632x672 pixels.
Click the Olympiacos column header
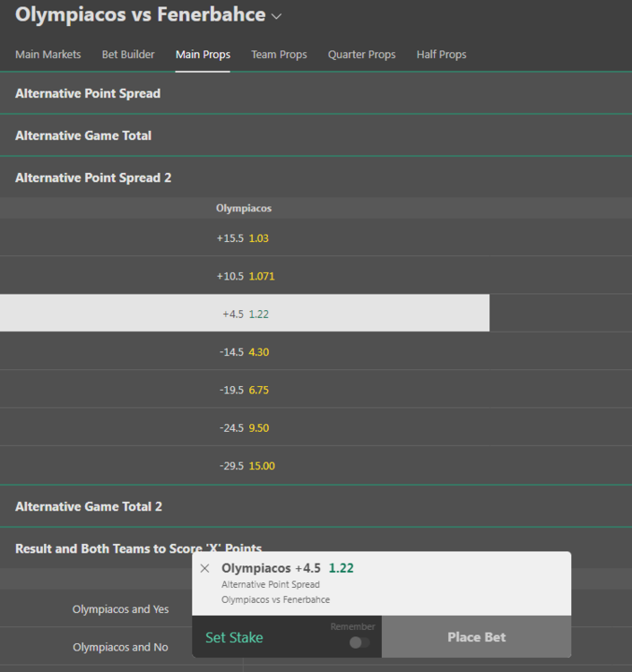[244, 208]
